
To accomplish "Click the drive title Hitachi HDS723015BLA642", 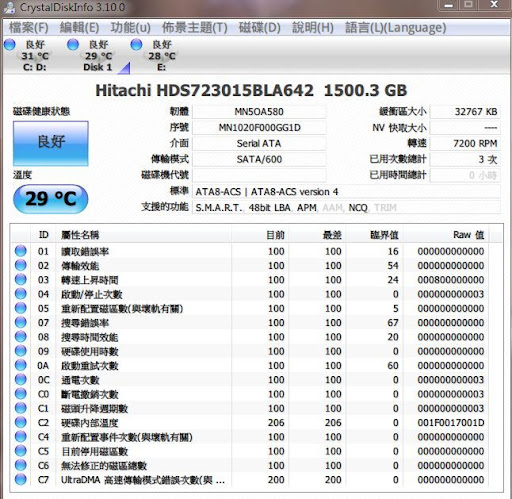I will (x=204, y=91).
